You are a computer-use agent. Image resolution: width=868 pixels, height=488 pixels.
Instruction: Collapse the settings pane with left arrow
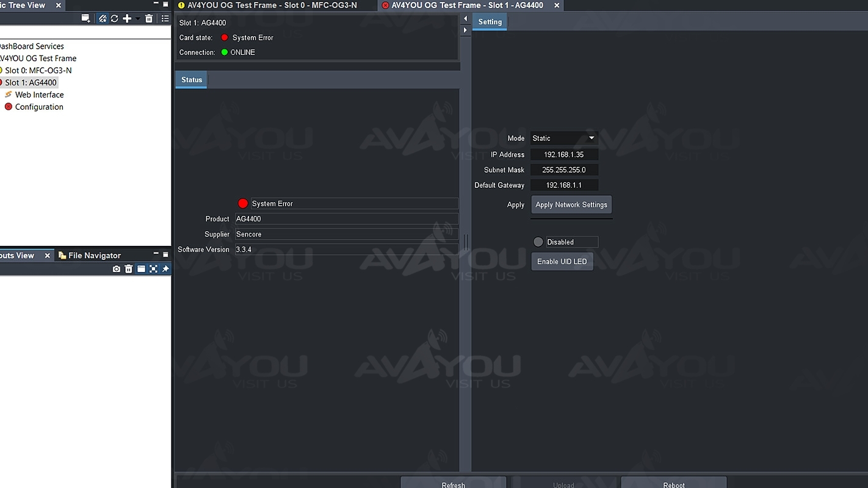466,19
